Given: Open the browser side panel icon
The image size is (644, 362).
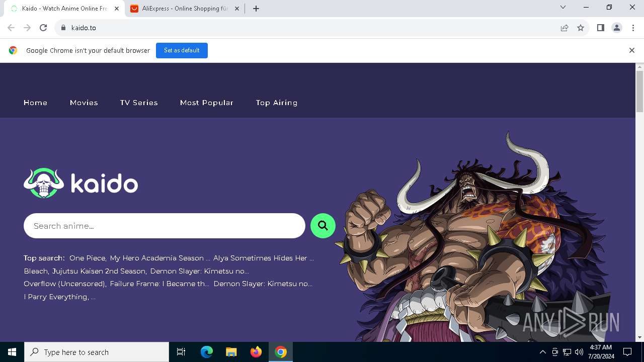Looking at the screenshot, I should tap(601, 28).
